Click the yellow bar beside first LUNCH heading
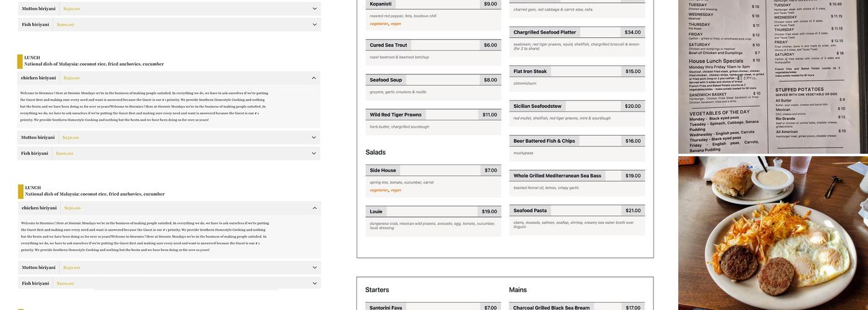This screenshot has height=310, width=868. 20,61
